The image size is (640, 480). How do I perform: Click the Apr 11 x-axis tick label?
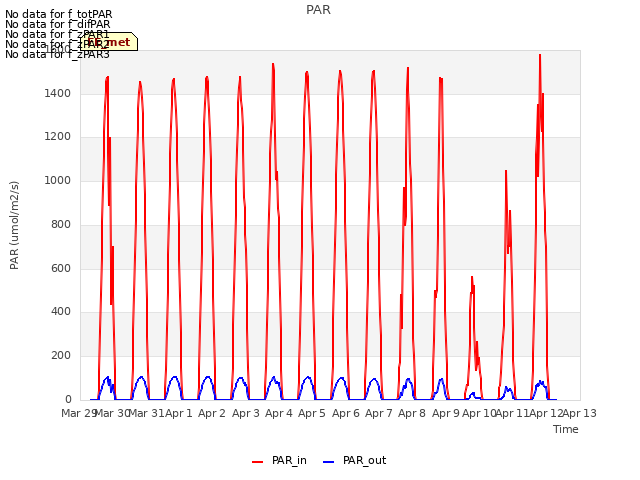click(513, 413)
